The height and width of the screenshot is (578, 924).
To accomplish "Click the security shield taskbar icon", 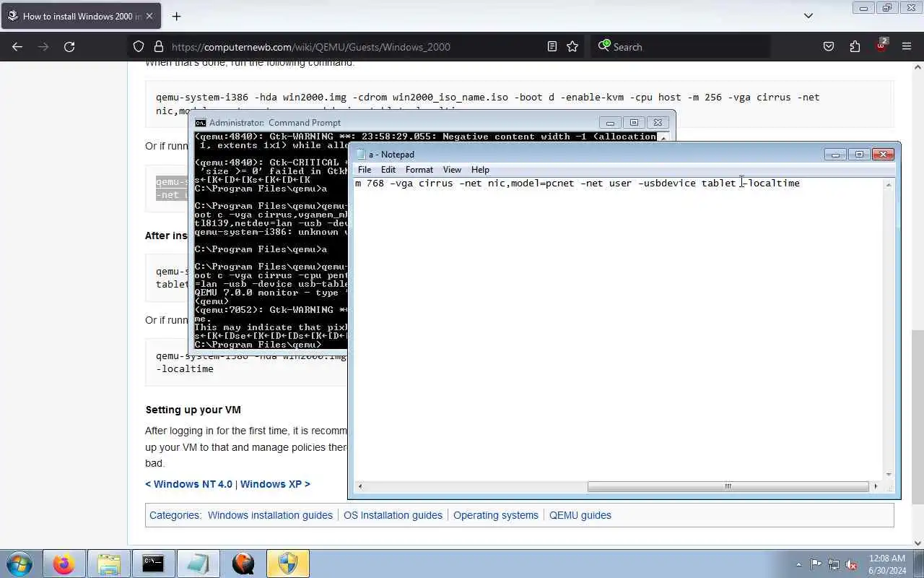I will [x=288, y=564].
